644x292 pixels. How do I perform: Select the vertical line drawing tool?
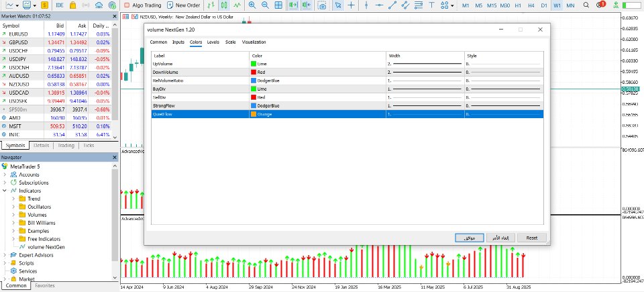[x=366, y=5]
